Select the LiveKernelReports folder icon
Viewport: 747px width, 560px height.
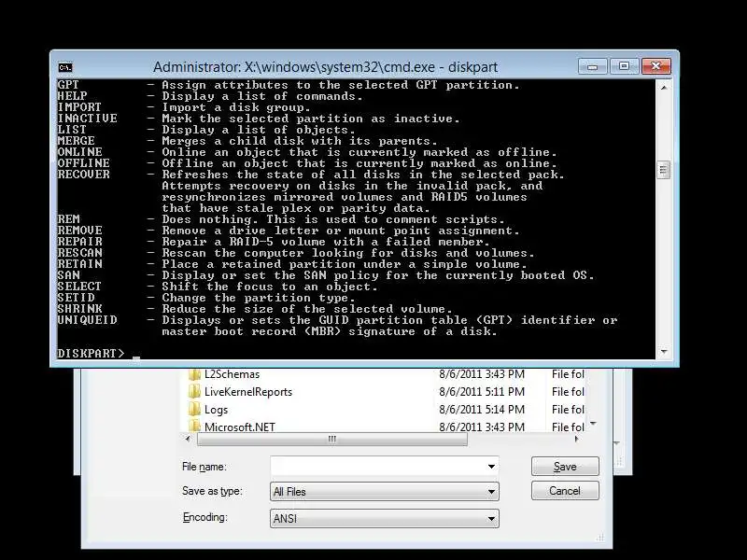click(194, 392)
